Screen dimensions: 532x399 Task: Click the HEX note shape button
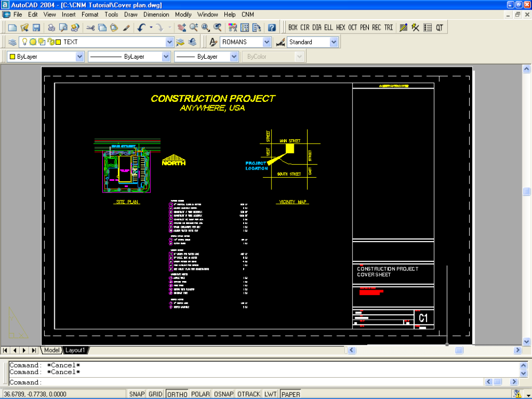pos(341,27)
